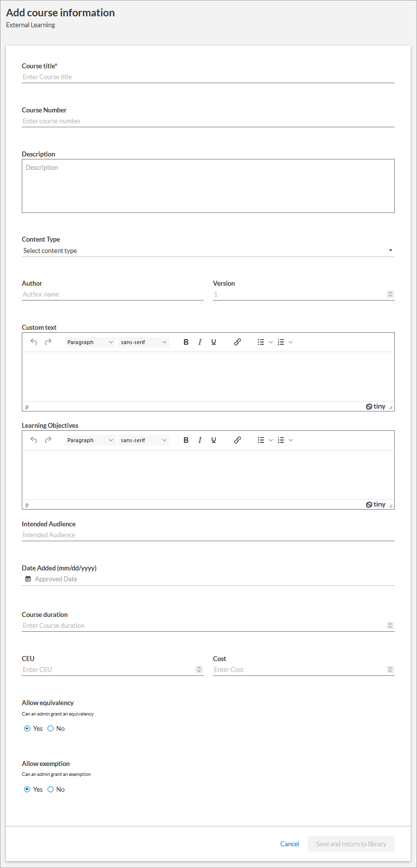Select Yes for Allow exemption
This screenshot has height=868, width=417.
coord(27,789)
